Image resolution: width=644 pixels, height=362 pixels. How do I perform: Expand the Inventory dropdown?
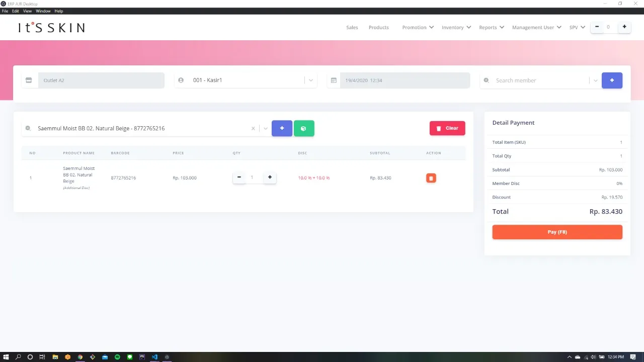(x=456, y=27)
